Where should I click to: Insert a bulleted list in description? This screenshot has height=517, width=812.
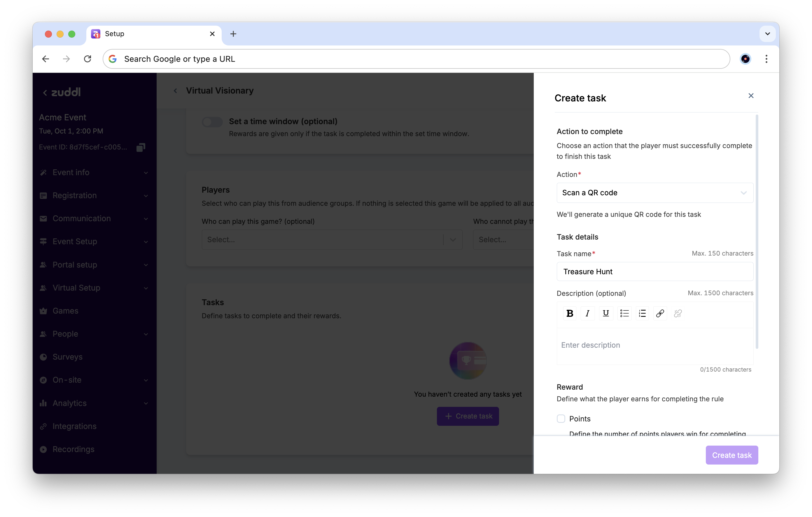(624, 314)
